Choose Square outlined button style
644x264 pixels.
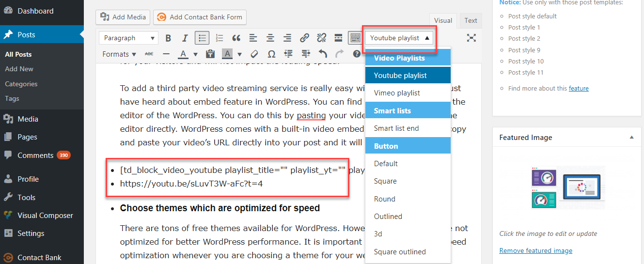tap(408, 252)
